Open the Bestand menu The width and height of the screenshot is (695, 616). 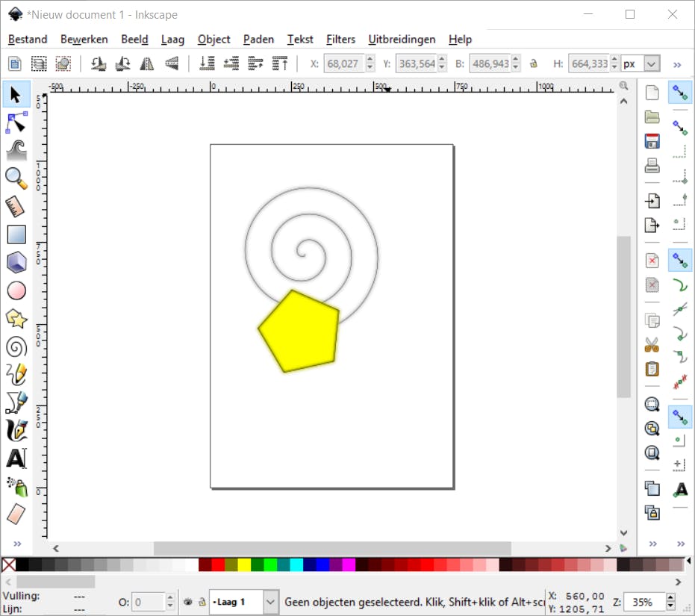click(28, 39)
